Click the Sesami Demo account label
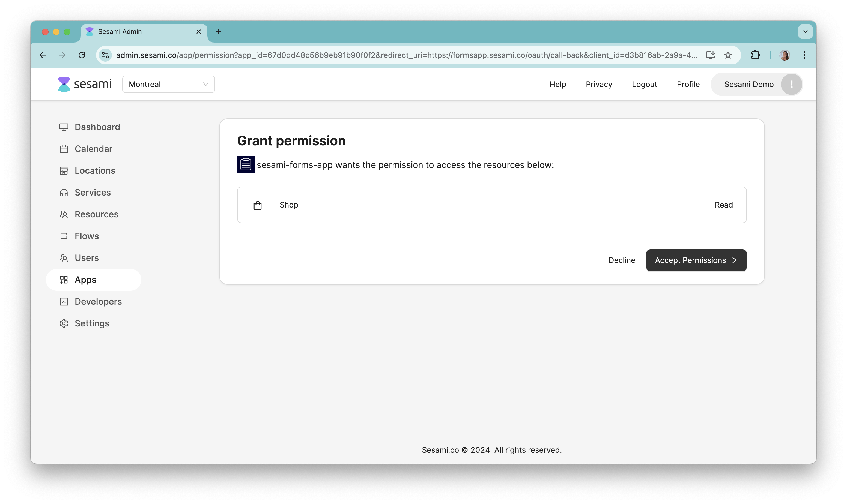Viewport: 847px width, 504px height. pyautogui.click(x=749, y=84)
